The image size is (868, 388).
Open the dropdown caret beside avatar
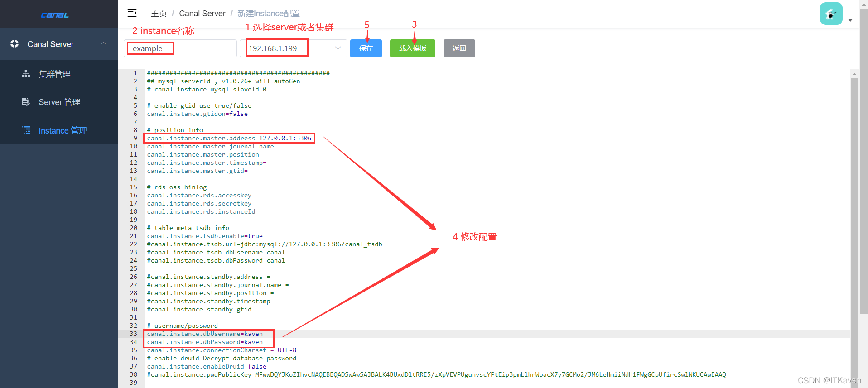(x=850, y=20)
